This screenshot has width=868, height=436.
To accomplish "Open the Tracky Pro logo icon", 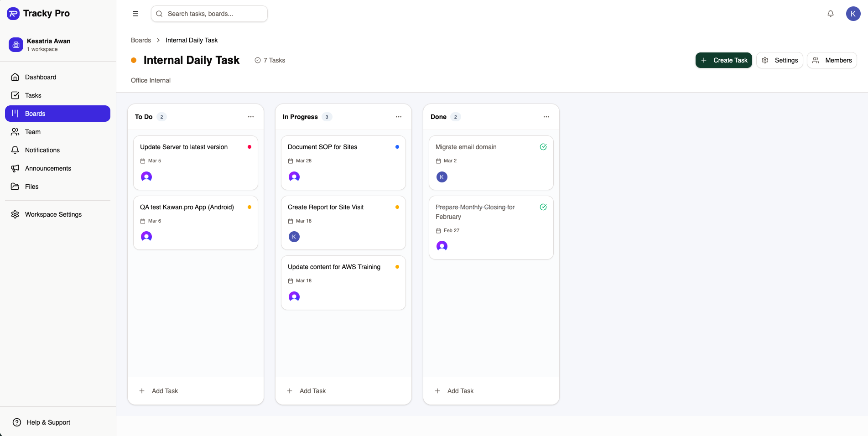I will pos(14,13).
